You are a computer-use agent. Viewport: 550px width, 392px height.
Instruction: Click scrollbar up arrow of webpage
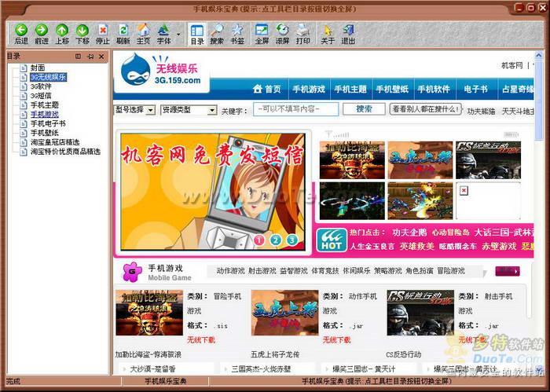(x=538, y=55)
